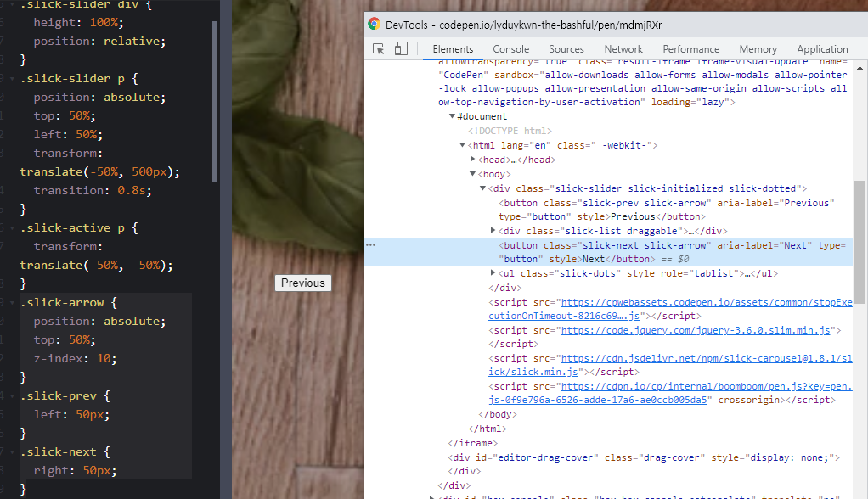Open the boomboom pen.js script link

pos(670,393)
